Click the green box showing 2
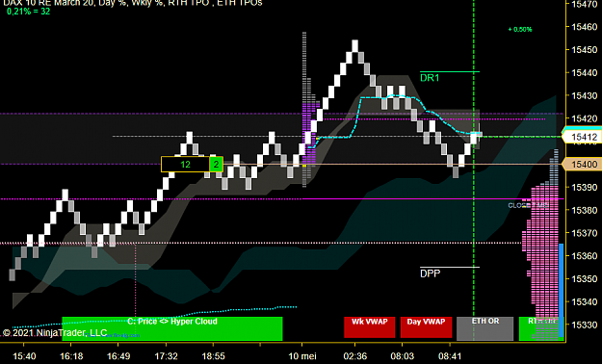602x364 pixels. (216, 165)
